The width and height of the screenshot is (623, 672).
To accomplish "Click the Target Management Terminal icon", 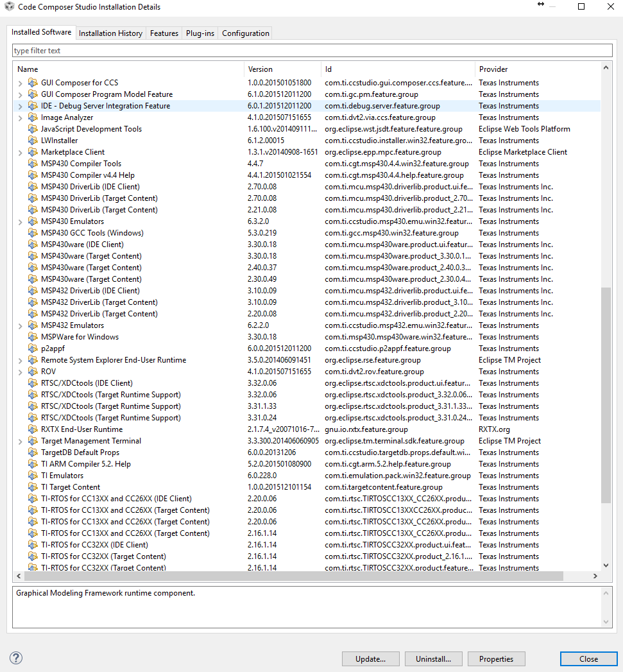I will (33, 440).
